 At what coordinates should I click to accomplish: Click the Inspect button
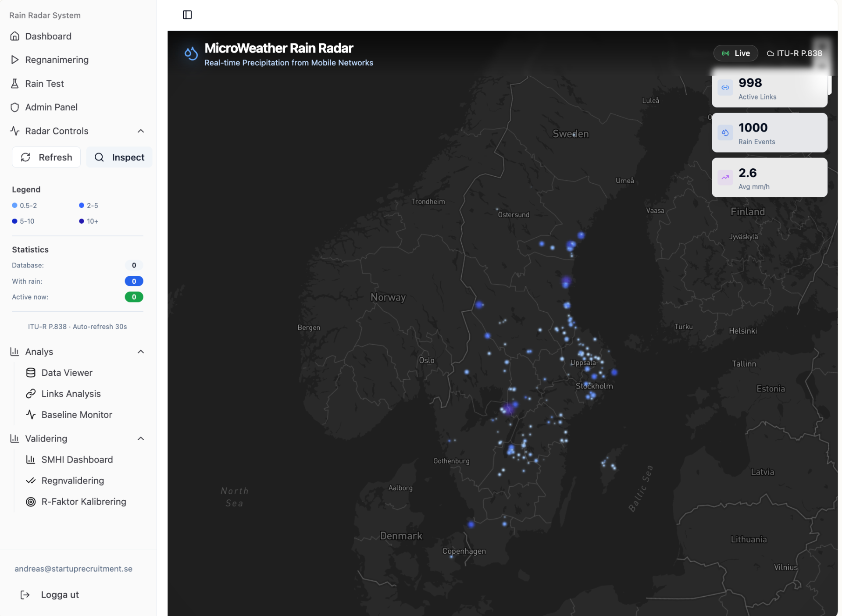[119, 157]
